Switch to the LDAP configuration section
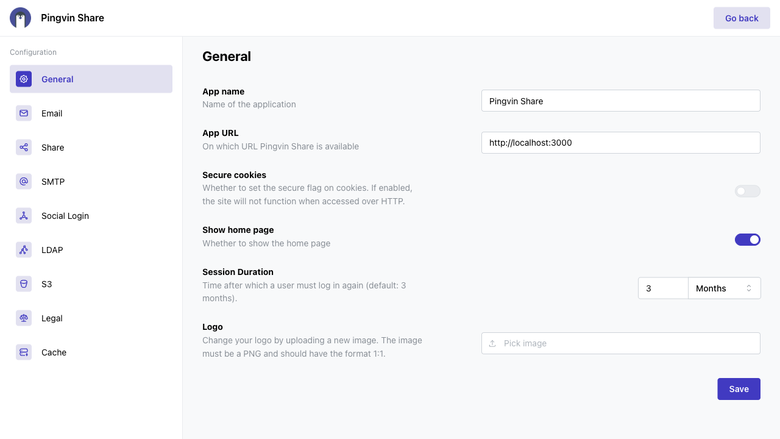Image resolution: width=780 pixels, height=439 pixels. pos(91,250)
